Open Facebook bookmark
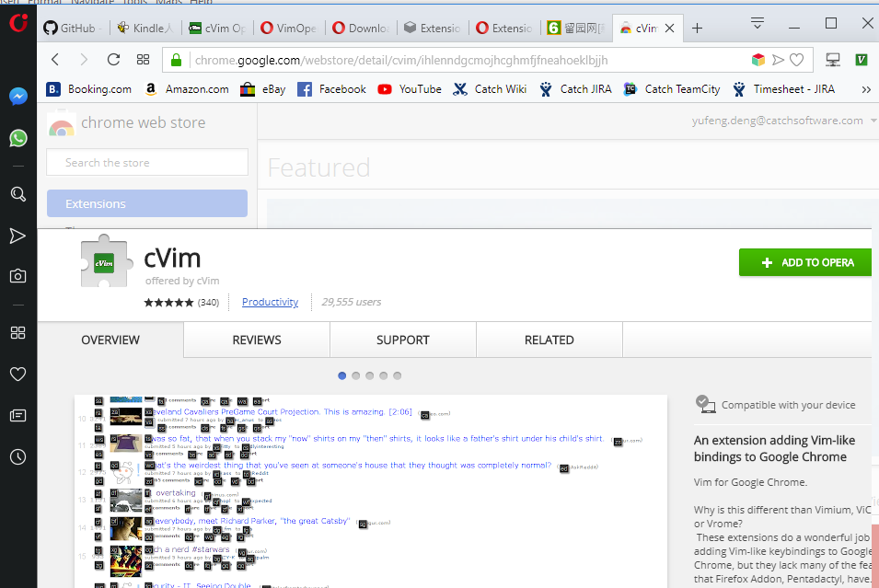This screenshot has width=879, height=588. (332, 89)
